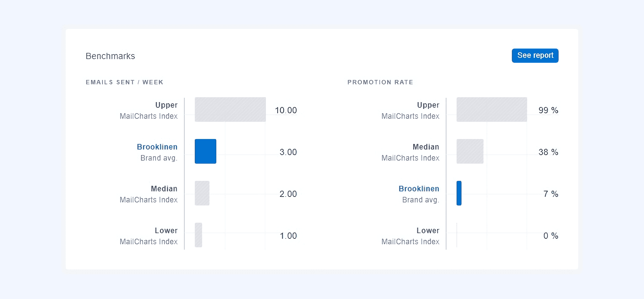This screenshot has width=644, height=299.
Task: Open Brooklinen link under Emails Sent / Week
Action: (157, 147)
